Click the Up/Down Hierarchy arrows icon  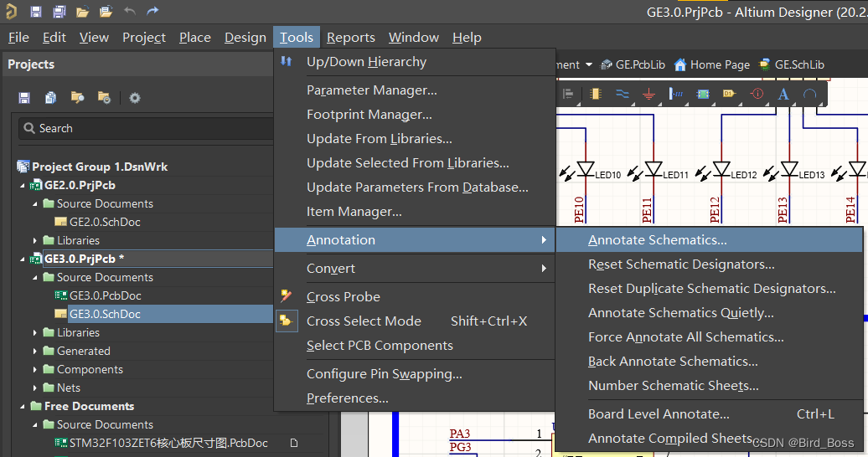(x=287, y=61)
